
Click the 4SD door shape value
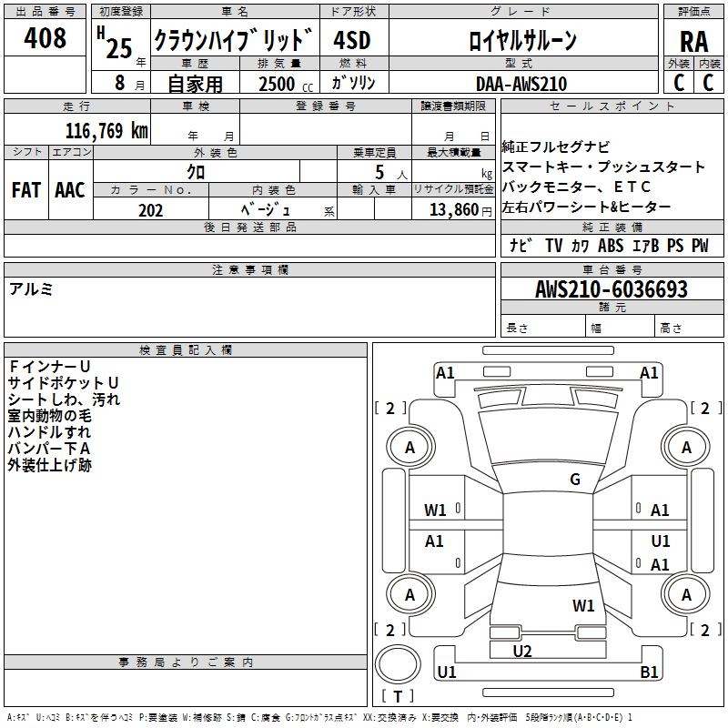tap(351, 40)
